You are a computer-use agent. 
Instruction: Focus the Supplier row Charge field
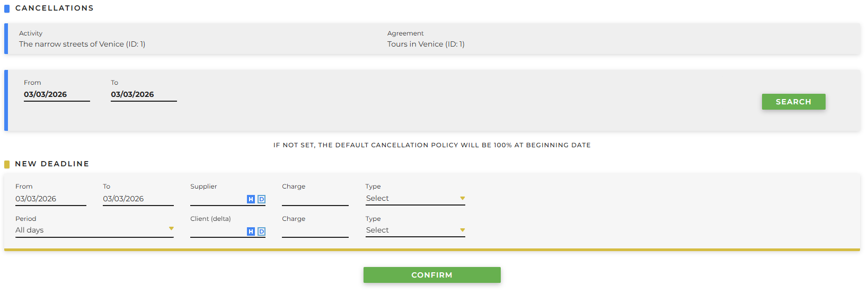315,199
